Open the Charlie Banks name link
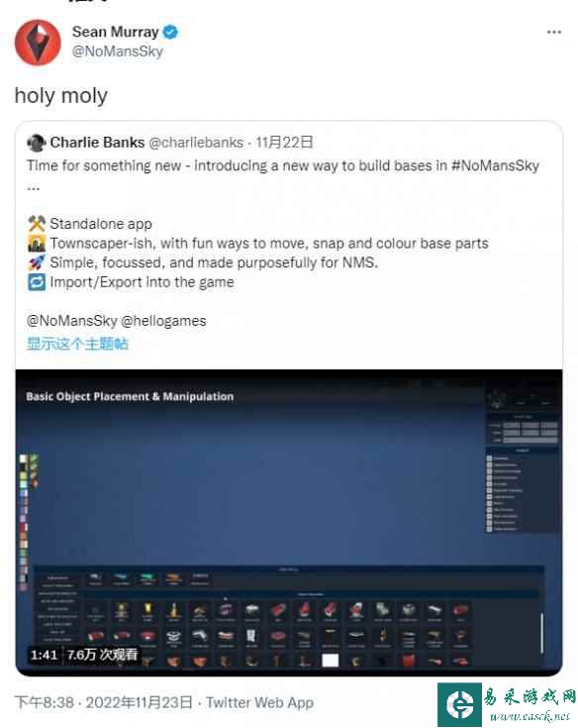 pyautogui.click(x=97, y=142)
